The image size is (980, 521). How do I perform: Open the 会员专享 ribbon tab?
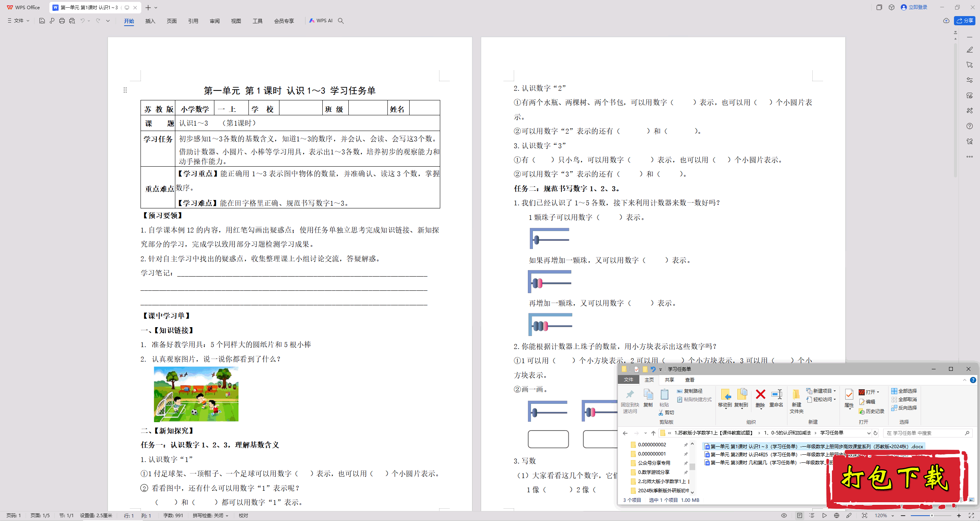click(x=284, y=21)
